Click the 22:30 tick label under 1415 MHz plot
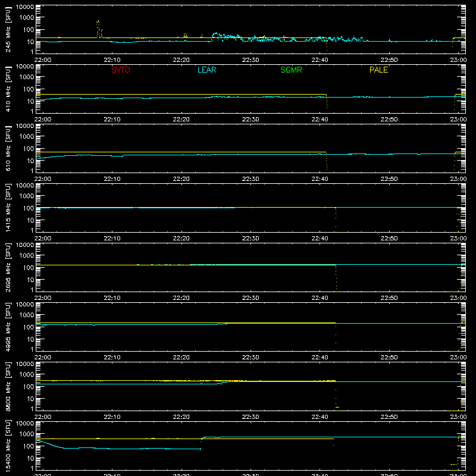Viewport: 476px width, 476px height. click(250, 239)
